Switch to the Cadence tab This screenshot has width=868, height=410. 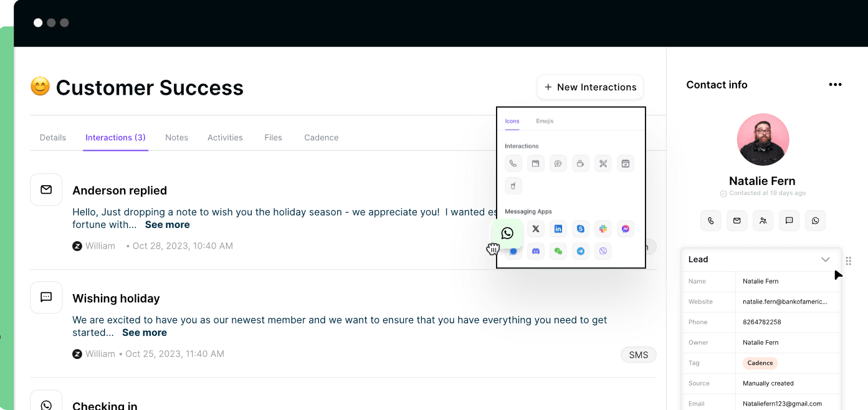[x=321, y=137]
